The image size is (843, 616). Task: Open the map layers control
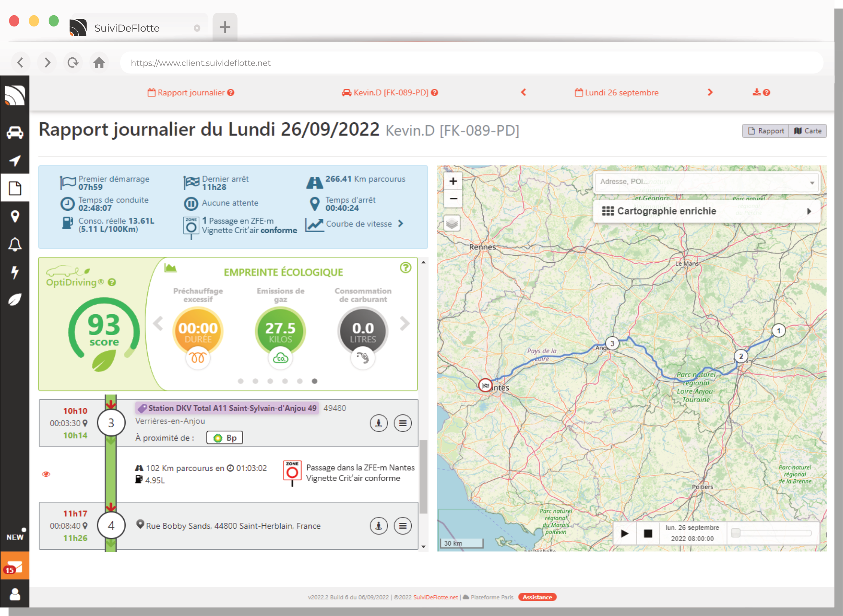click(452, 224)
